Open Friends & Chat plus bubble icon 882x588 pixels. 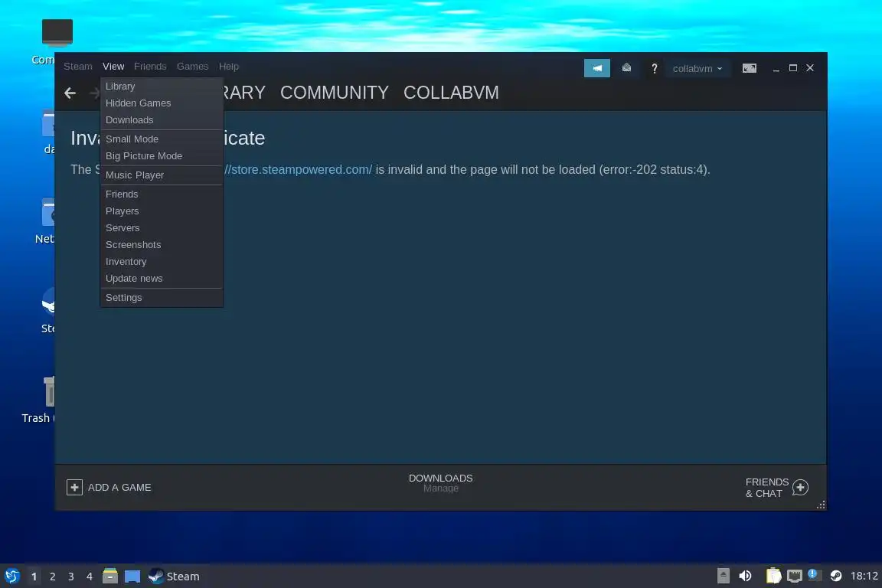tap(800, 487)
